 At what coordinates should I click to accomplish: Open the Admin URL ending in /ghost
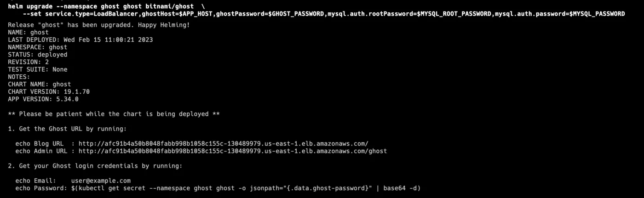click(x=232, y=151)
